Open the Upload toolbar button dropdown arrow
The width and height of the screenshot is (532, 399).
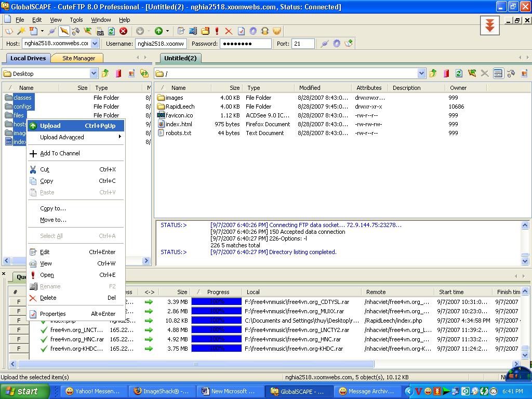tap(167, 31)
